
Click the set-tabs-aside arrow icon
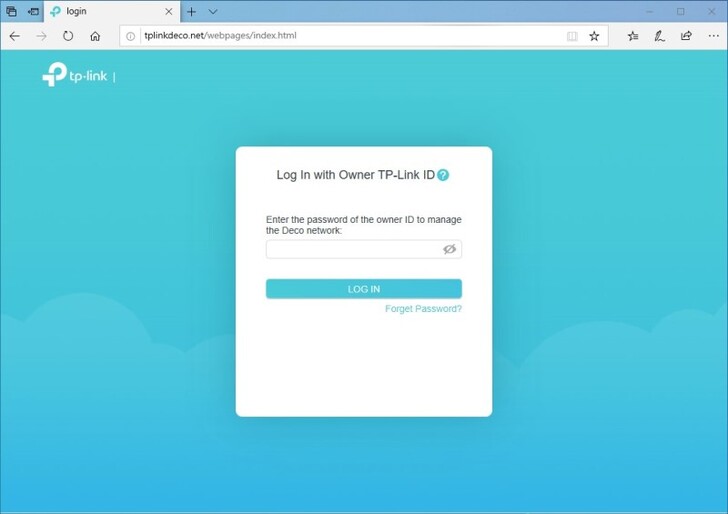click(33, 12)
